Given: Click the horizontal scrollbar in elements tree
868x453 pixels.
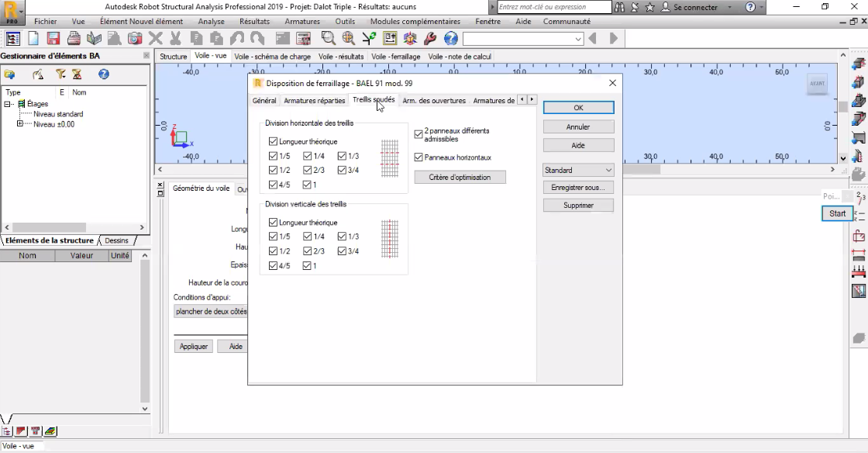Looking at the screenshot, I should (x=74, y=227).
